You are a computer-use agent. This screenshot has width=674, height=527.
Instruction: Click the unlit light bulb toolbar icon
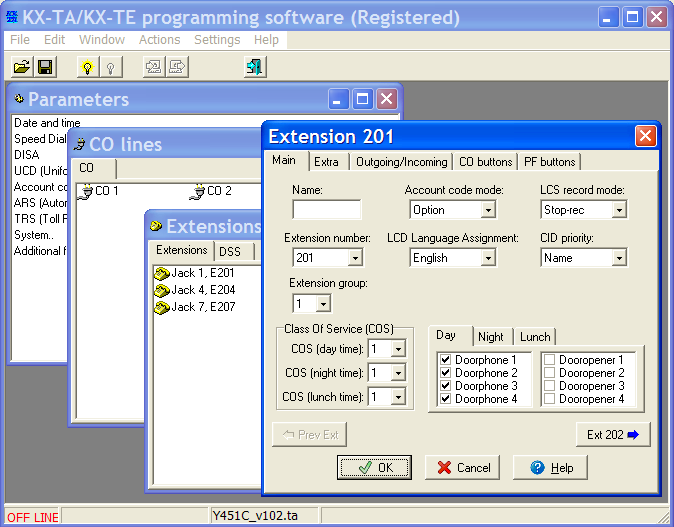(x=110, y=67)
